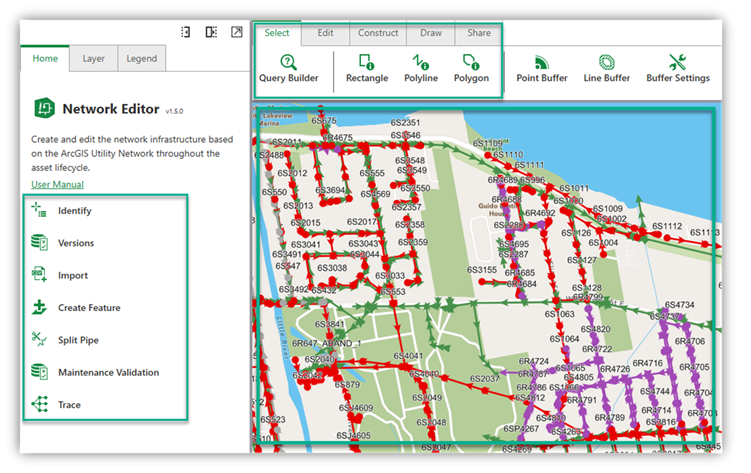The width and height of the screenshot is (751, 473).
Task: Open Versions from the Home panel
Action: (x=75, y=243)
